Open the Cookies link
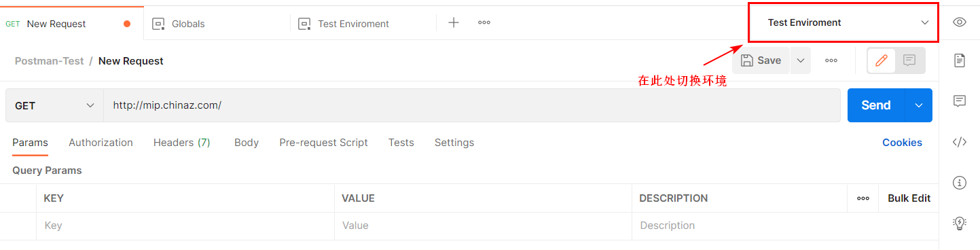 click(x=902, y=143)
